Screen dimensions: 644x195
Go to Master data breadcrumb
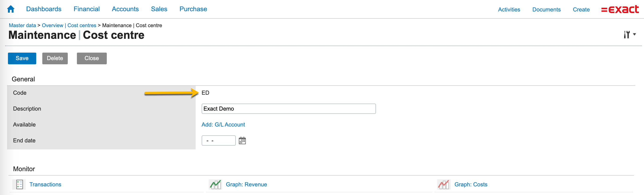(x=22, y=25)
